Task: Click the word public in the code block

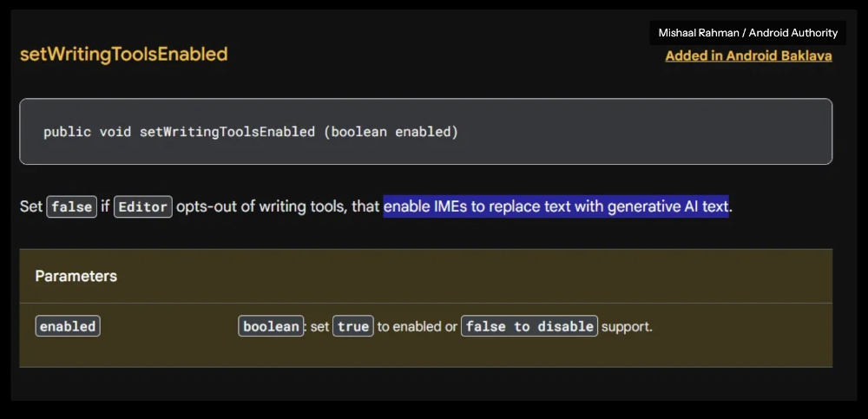Action: [x=68, y=132]
